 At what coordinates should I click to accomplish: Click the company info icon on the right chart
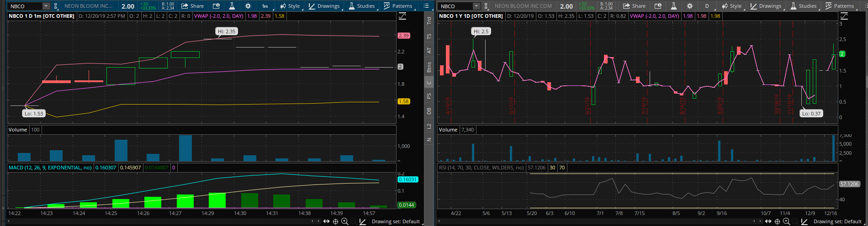[x=658, y=6]
